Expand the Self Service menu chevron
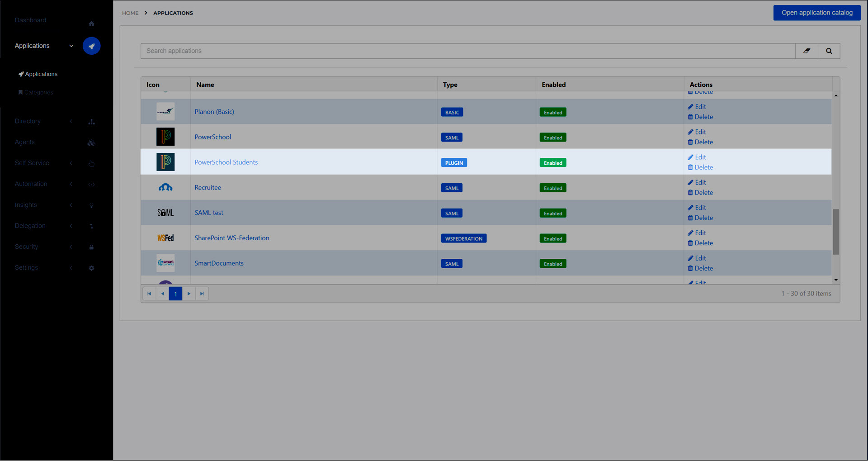This screenshot has width=868, height=461. pyautogui.click(x=71, y=163)
